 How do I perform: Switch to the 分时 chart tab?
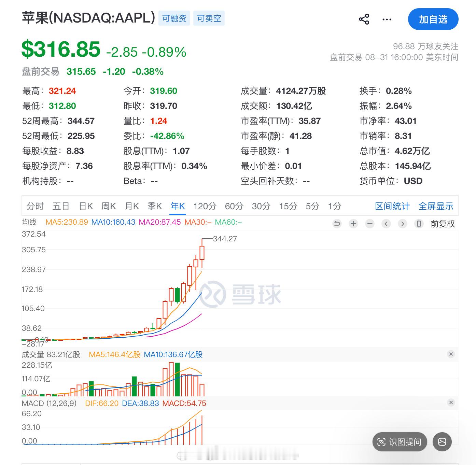(x=35, y=206)
